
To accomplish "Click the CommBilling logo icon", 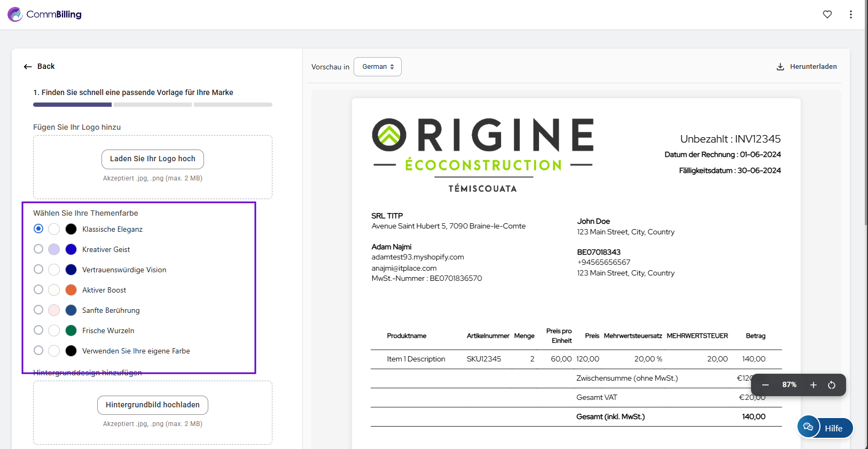I will coord(15,14).
